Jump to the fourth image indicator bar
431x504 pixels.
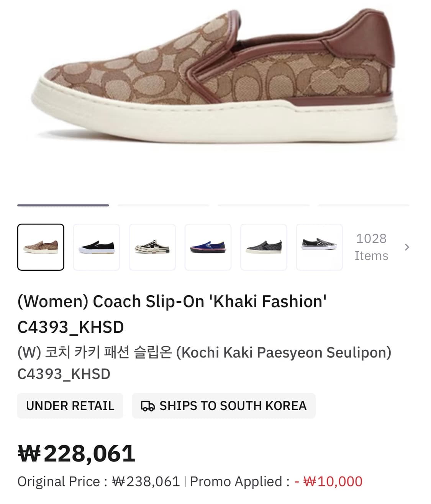point(364,205)
